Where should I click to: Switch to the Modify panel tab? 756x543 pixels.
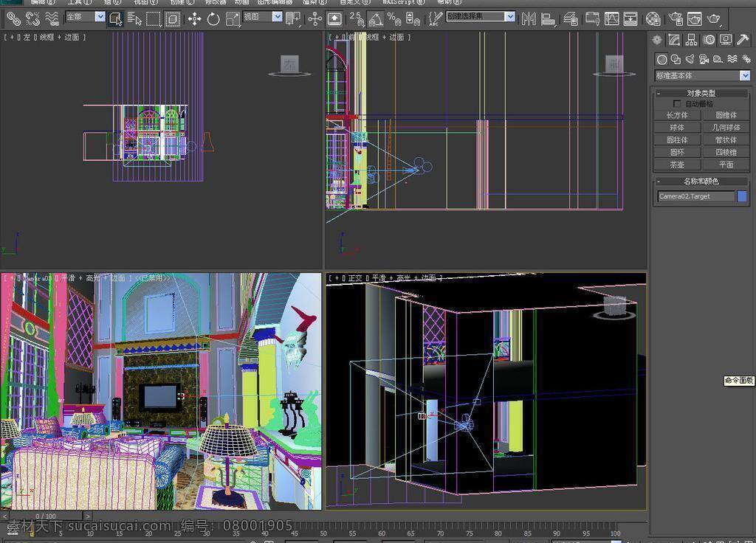click(x=674, y=40)
